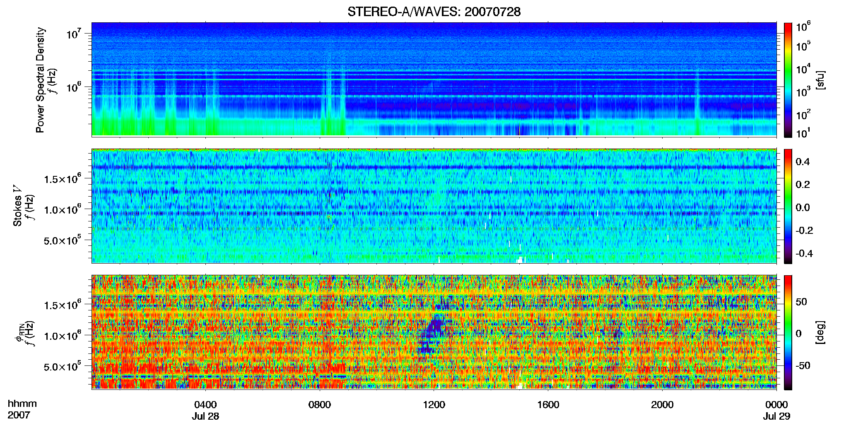The width and height of the screenshot is (868, 447).
Task: Click the 10^5 label on sfu colorbar
Action: [x=803, y=46]
